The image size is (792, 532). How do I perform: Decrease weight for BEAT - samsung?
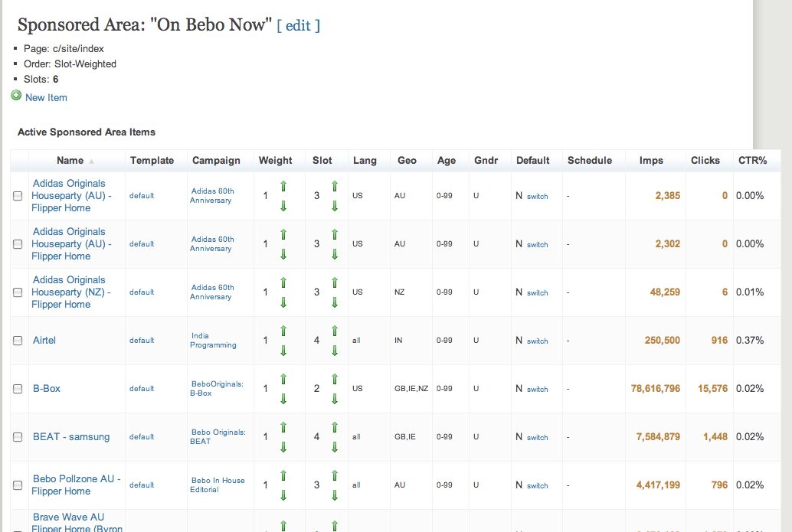[x=283, y=447]
